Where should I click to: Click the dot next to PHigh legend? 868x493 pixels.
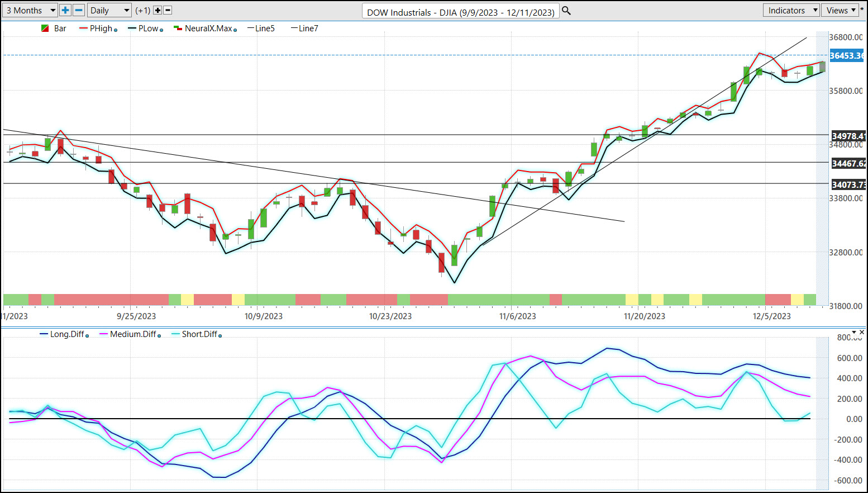point(116,30)
